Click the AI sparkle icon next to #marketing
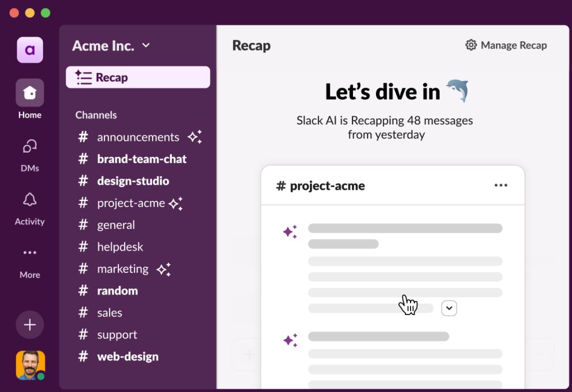 (164, 269)
